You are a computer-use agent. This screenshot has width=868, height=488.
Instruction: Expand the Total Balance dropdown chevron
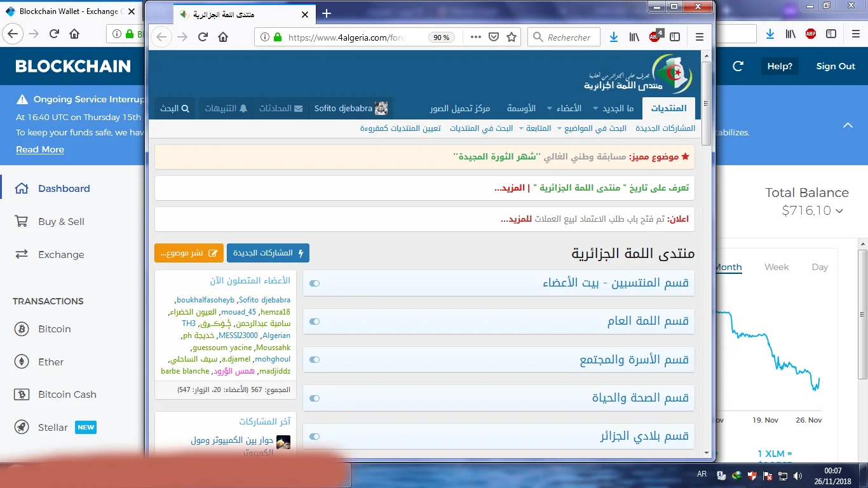[x=839, y=211]
